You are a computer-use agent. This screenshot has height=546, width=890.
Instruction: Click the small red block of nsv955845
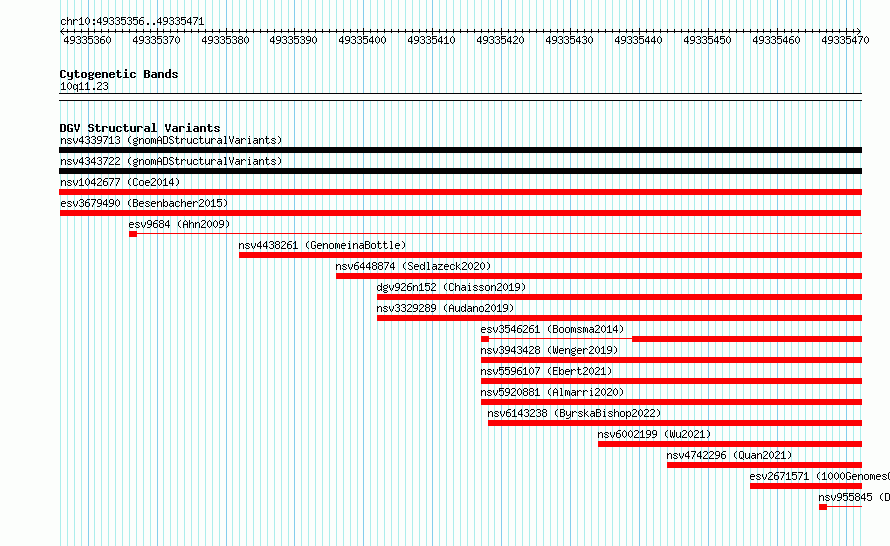click(x=823, y=507)
